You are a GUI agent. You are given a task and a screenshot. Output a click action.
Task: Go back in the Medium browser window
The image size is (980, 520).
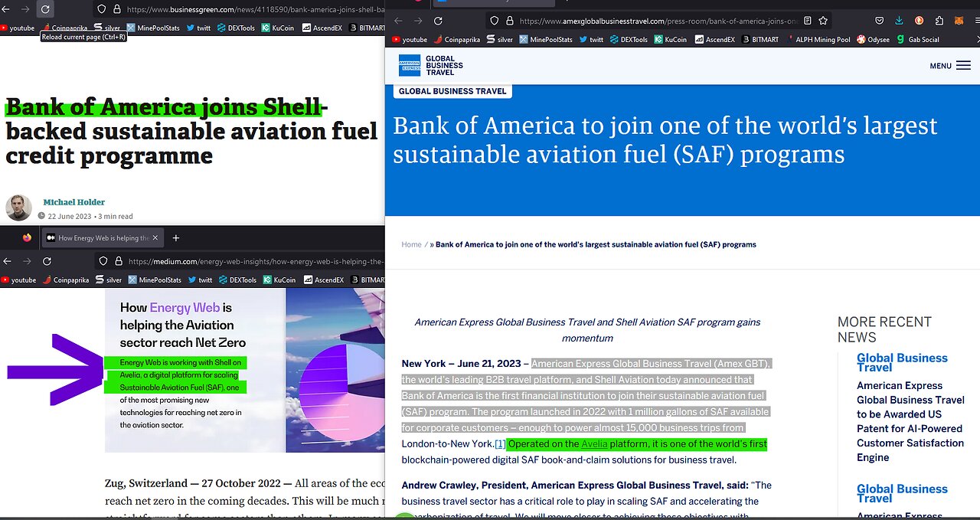pyautogui.click(x=7, y=260)
